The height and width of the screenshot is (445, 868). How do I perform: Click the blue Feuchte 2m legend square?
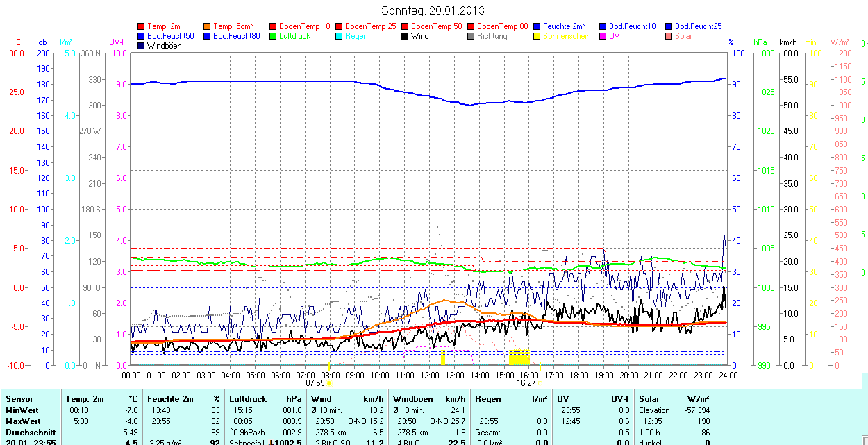coord(537,26)
